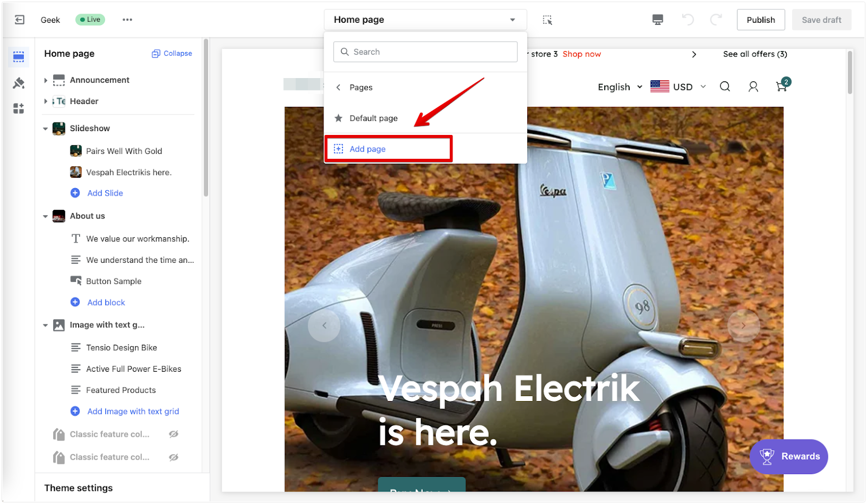
Task: Click the Pages back chevron
Action: tap(338, 87)
